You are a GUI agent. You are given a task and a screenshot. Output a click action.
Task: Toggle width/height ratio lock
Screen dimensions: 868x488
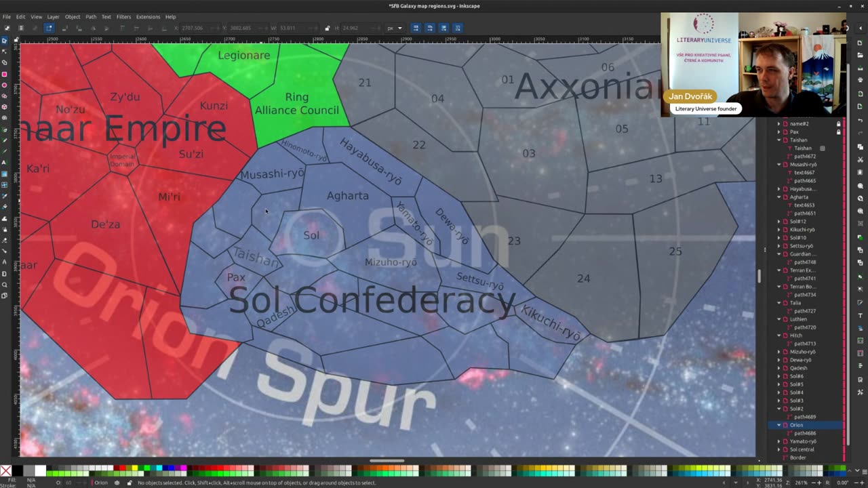click(327, 28)
